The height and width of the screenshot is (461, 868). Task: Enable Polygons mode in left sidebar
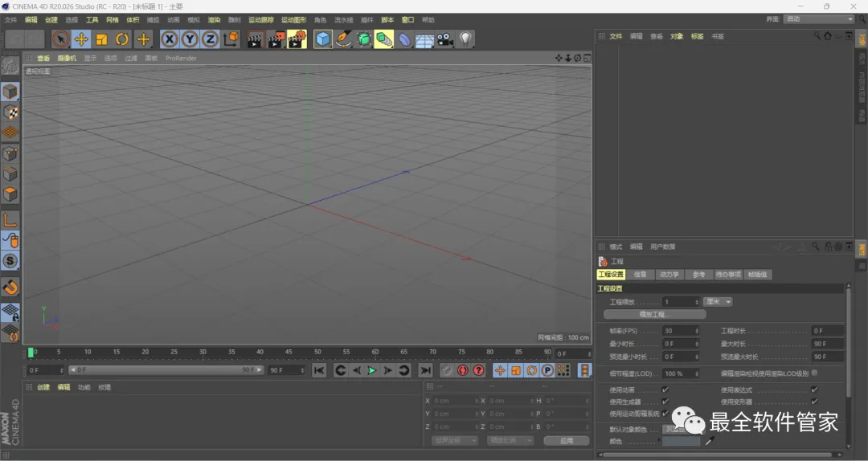pyautogui.click(x=10, y=194)
